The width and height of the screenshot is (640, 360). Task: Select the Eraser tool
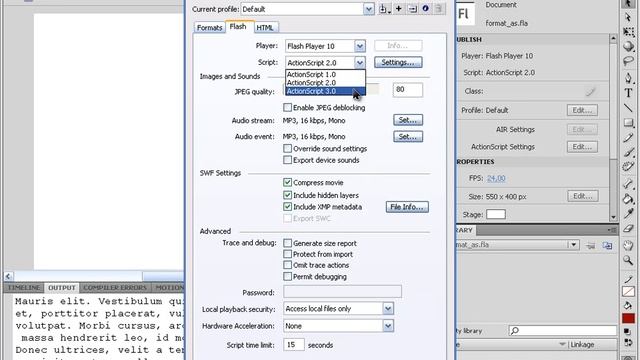point(628,229)
